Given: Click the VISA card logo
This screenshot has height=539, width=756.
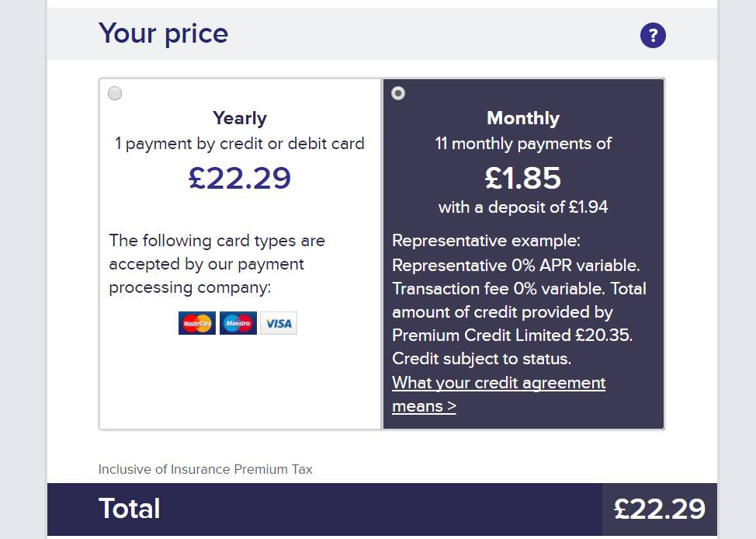Looking at the screenshot, I should point(279,323).
